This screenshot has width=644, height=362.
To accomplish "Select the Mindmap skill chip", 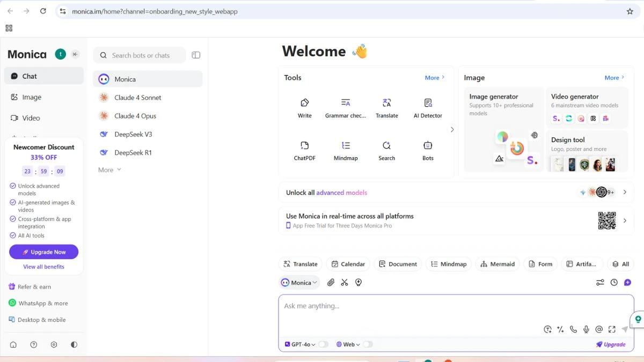I will point(449,264).
